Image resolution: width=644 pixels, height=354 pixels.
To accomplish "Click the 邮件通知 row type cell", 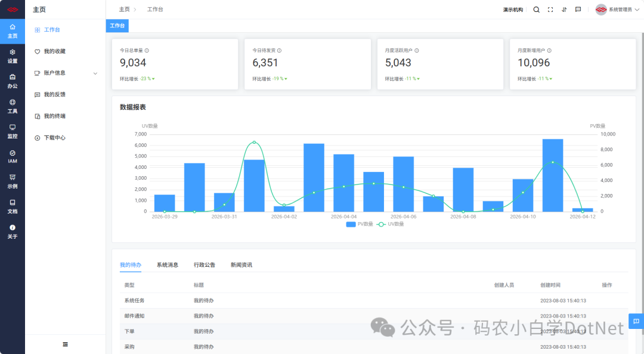I will tap(134, 316).
